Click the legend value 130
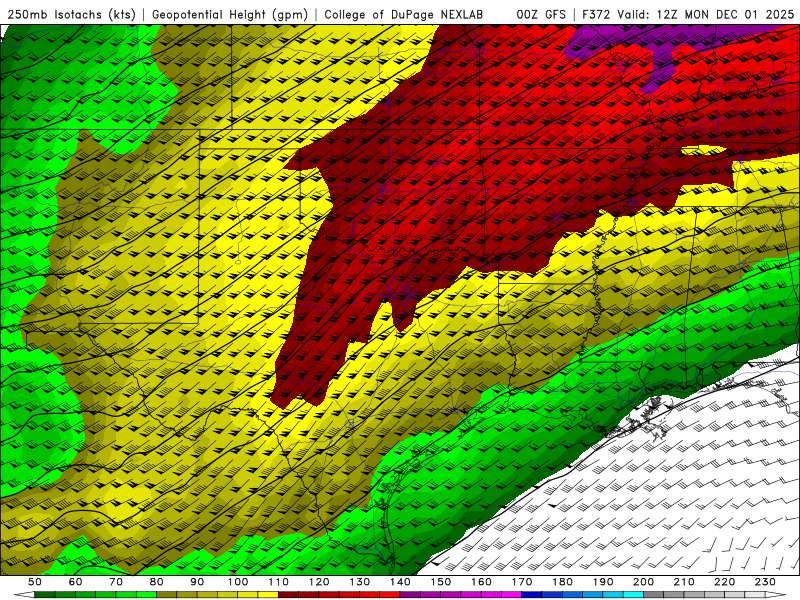800x600 pixels. point(360,582)
